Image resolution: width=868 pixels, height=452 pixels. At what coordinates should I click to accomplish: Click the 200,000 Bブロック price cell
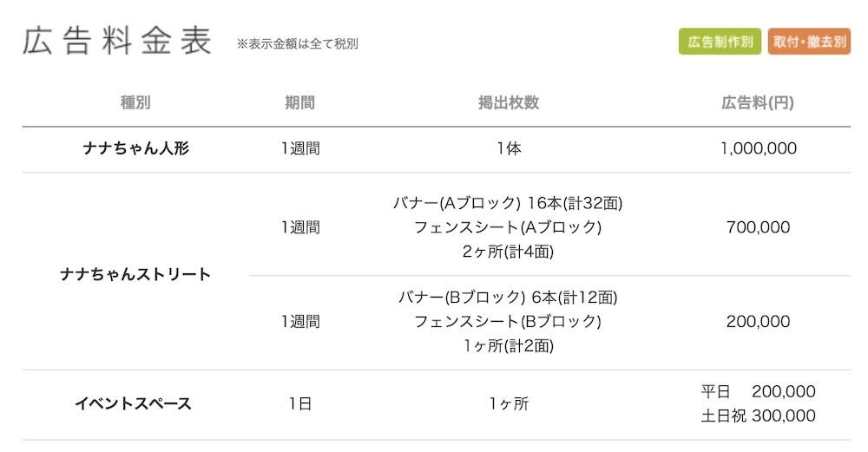(x=758, y=321)
